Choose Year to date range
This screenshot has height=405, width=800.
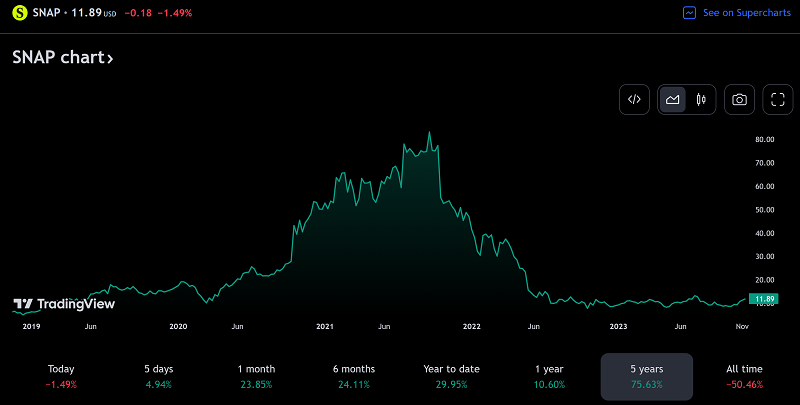(451, 376)
